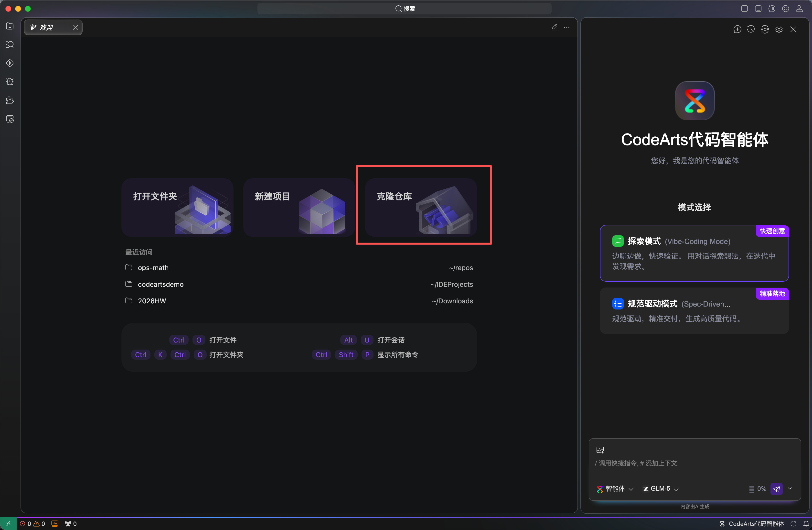Open the extensions puzzle icon
Screen dimensions: 812x530
[10, 100]
